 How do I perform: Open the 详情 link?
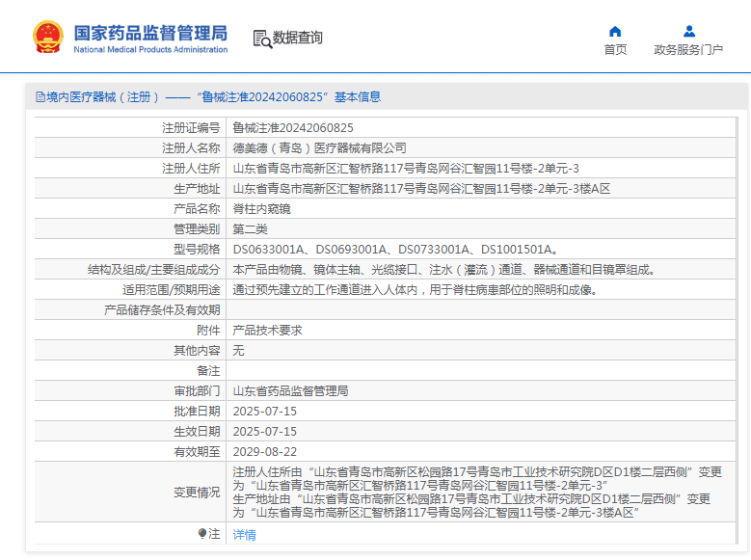(x=244, y=535)
